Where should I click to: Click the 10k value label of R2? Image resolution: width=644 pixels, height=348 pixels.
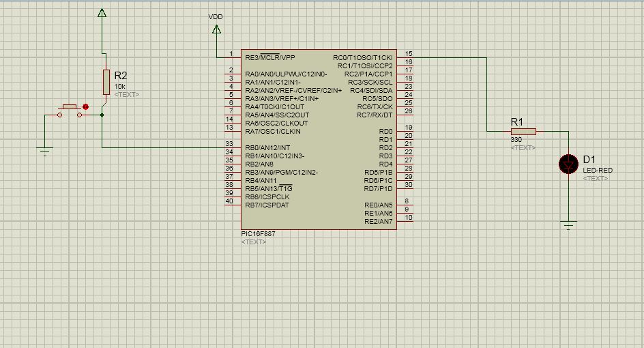click(120, 87)
